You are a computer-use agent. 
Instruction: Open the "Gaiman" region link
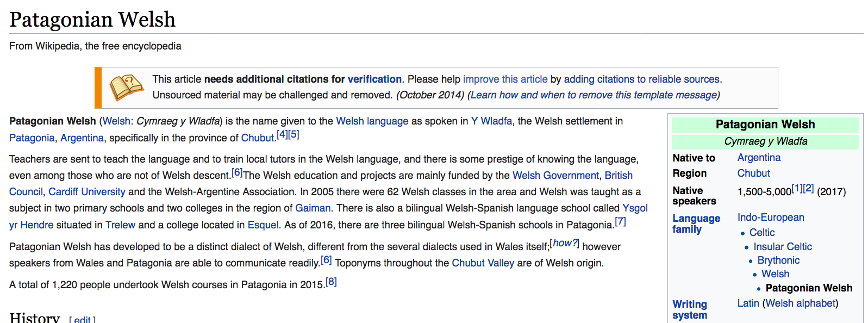point(313,208)
